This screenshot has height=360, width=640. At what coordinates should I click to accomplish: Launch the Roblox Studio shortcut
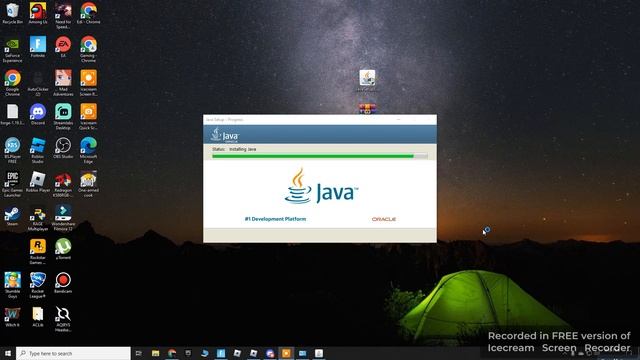(38, 150)
